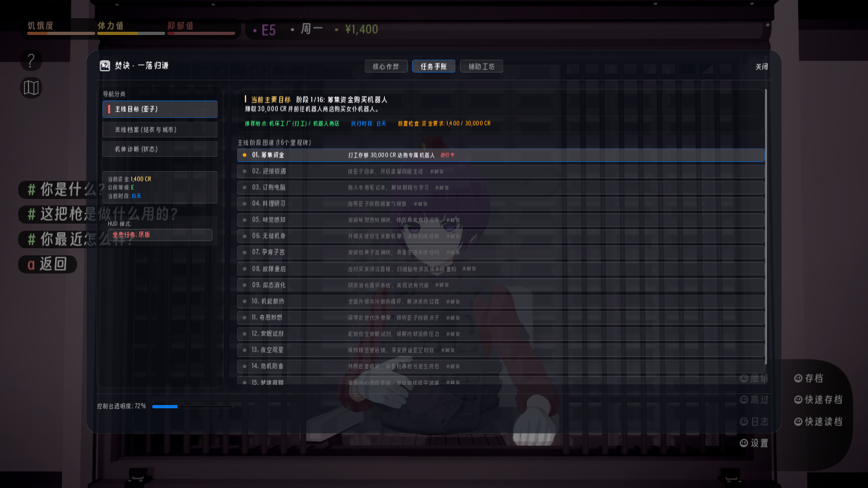This screenshot has height=488, width=868.
Task: Click the 跳过 skip button
Action: coord(754,400)
